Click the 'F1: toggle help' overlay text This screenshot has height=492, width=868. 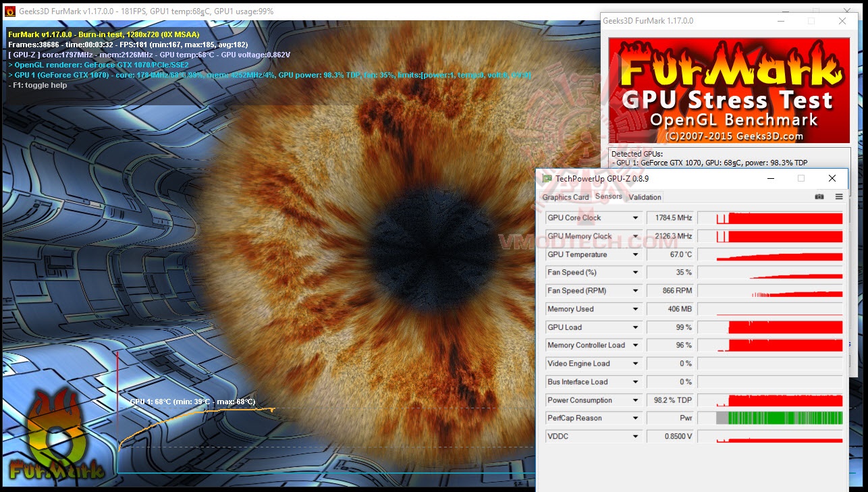(38, 86)
